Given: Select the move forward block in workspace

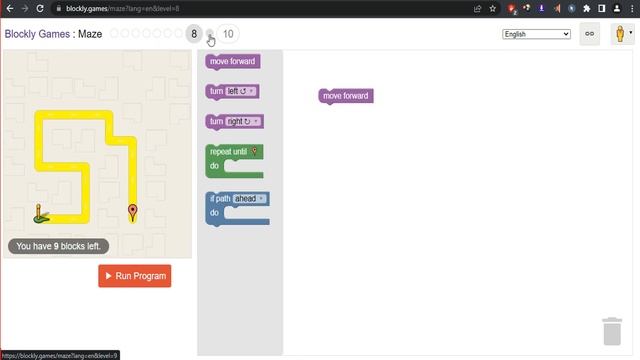Looking at the screenshot, I should (346, 96).
